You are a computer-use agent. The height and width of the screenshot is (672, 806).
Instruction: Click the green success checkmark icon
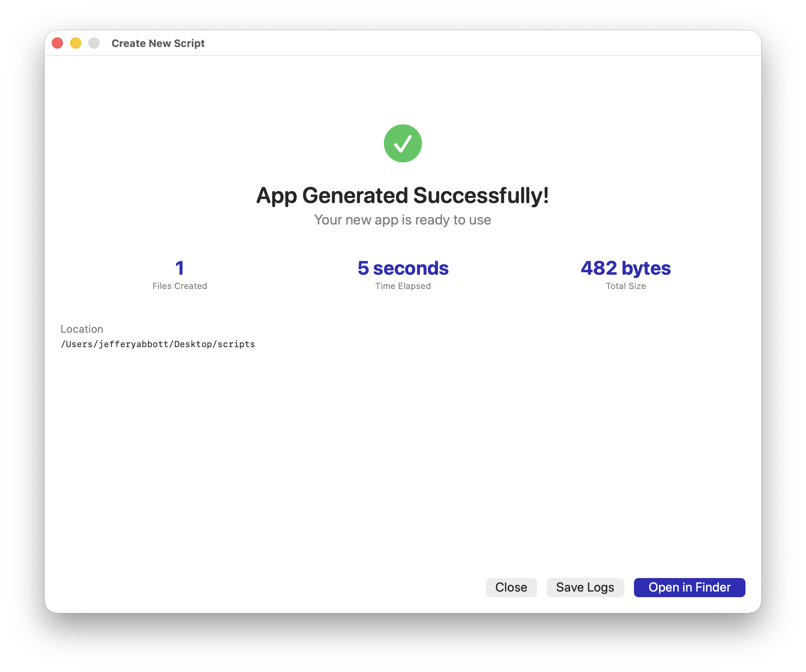[403, 143]
